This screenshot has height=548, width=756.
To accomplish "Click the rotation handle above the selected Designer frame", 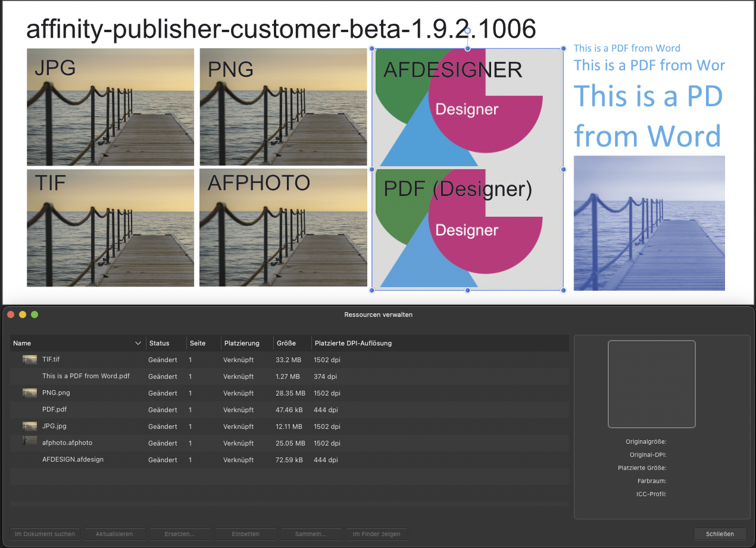I will tap(468, 31).
